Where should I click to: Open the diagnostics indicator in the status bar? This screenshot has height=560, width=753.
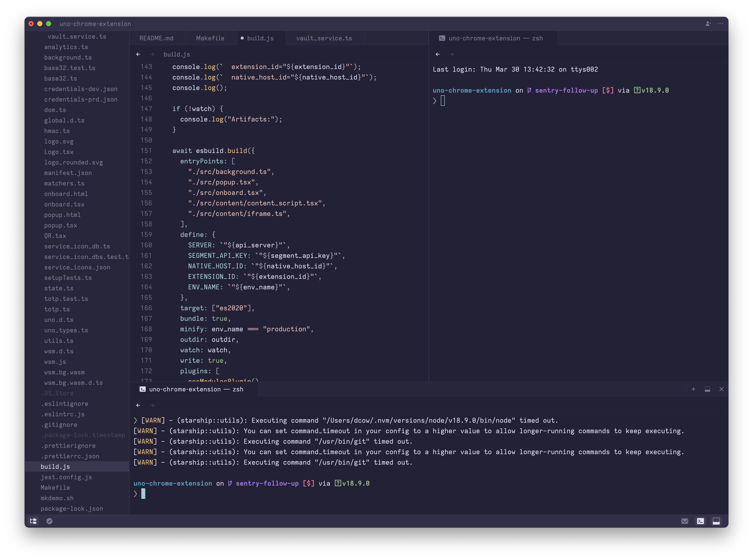click(x=49, y=521)
